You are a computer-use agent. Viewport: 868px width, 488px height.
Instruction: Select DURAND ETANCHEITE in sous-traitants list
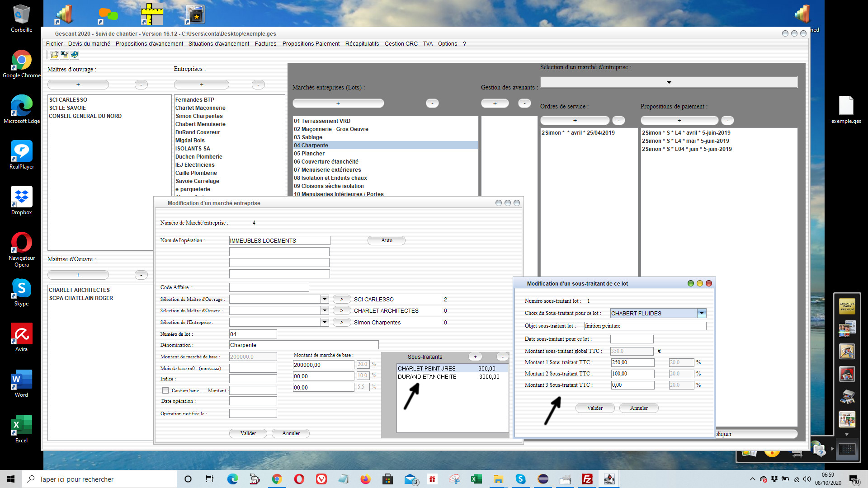pos(453,377)
